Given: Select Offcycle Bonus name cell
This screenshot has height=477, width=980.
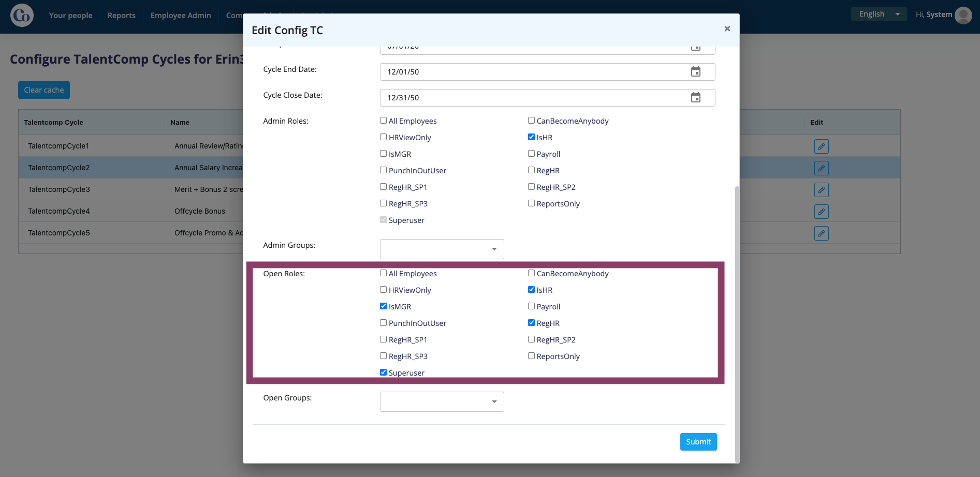Looking at the screenshot, I should [200, 211].
